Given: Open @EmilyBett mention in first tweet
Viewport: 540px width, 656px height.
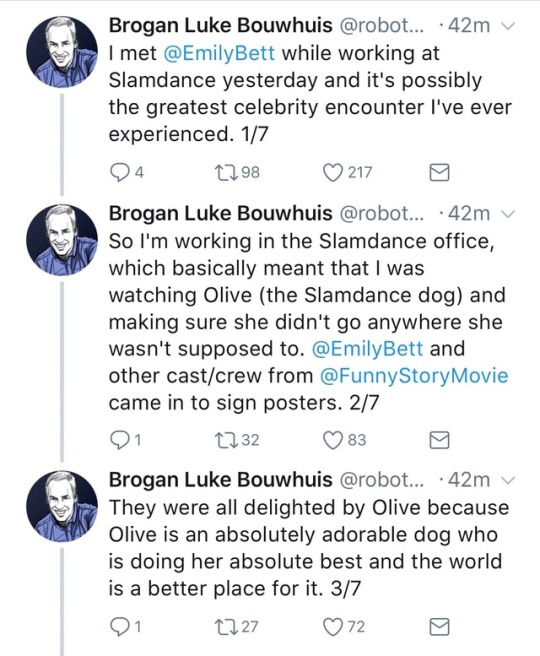Looking at the screenshot, I should [x=219, y=54].
